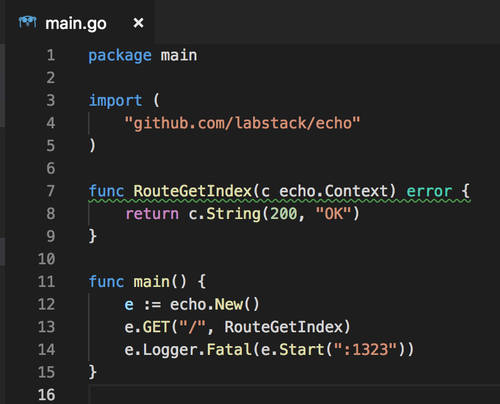This screenshot has height=404, width=500.
Task: Click the e.GET method call
Action: (147, 327)
